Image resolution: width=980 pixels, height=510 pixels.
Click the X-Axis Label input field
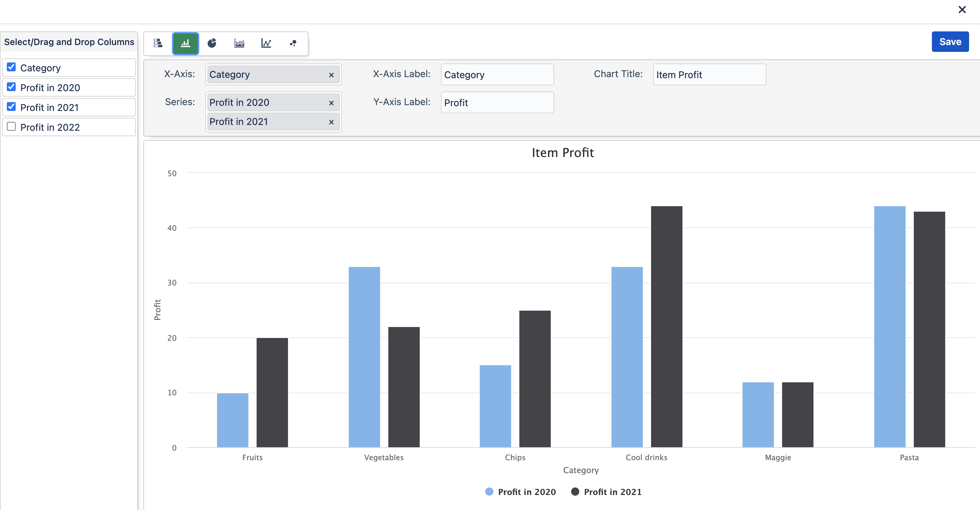pyautogui.click(x=497, y=75)
